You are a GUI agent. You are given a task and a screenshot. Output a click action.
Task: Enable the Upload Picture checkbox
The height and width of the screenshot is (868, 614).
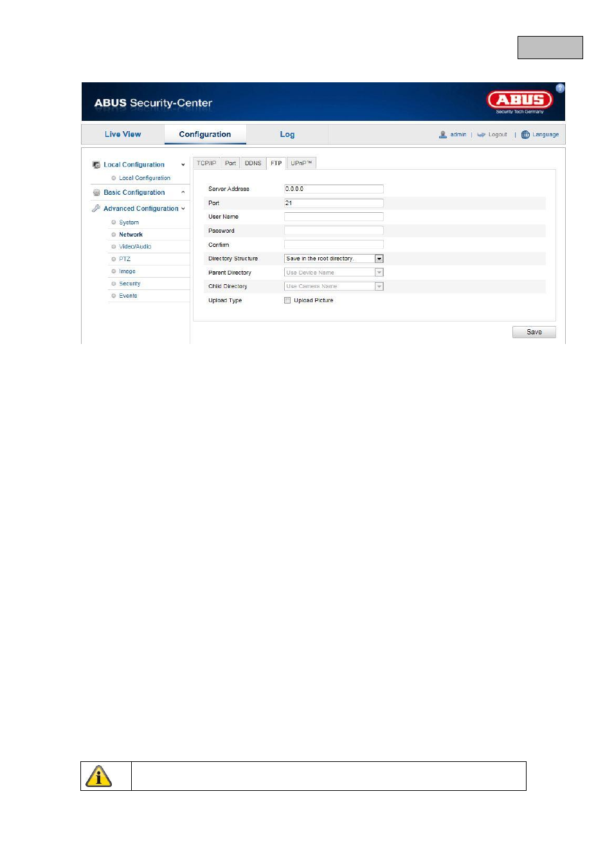pyautogui.click(x=287, y=300)
